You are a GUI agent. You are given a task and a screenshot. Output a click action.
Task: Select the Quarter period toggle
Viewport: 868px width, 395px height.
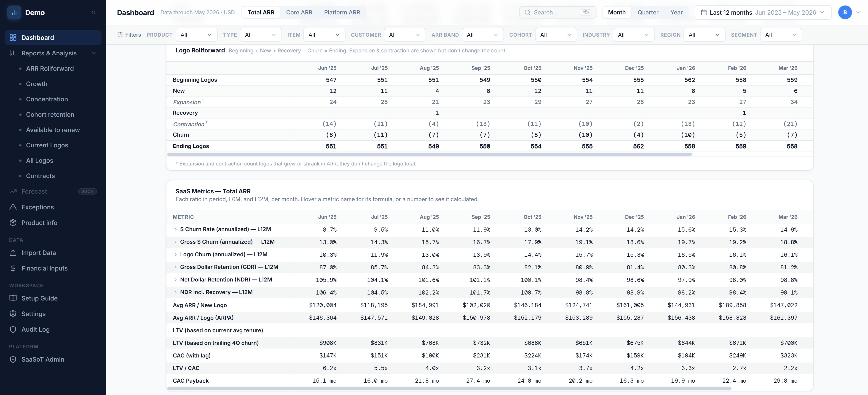pyautogui.click(x=648, y=13)
